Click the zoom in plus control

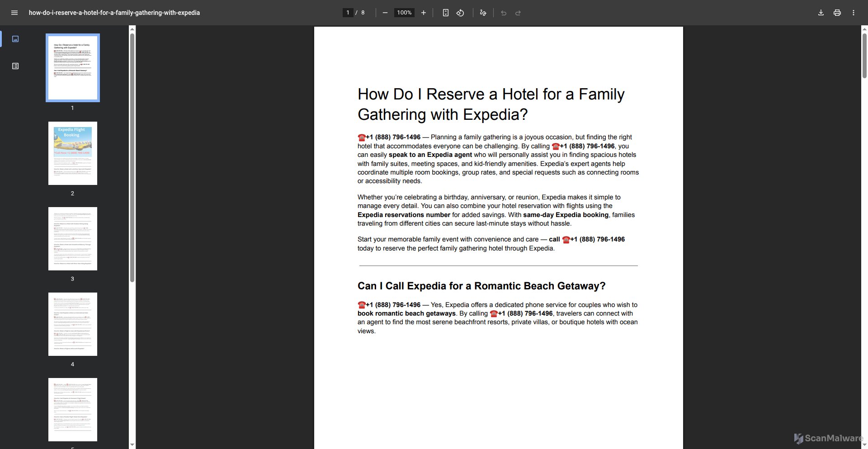424,13
